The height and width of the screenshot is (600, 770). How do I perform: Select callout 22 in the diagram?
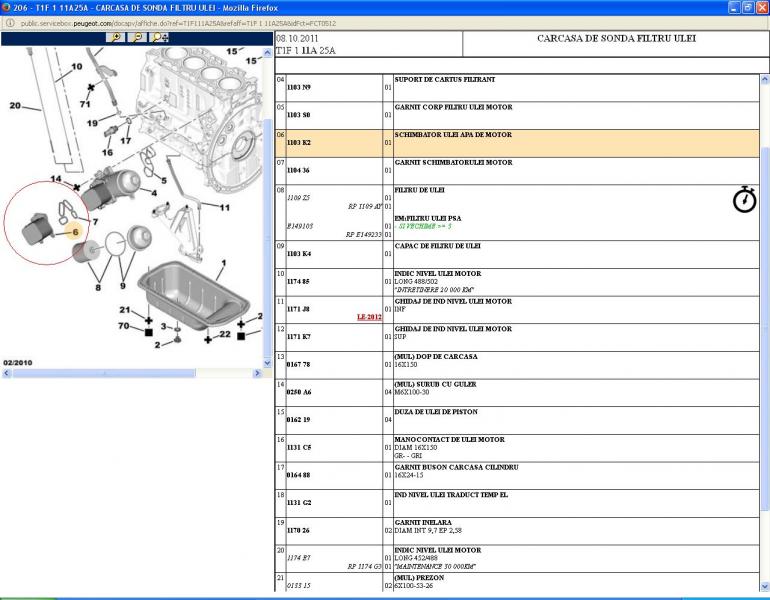coord(225,334)
